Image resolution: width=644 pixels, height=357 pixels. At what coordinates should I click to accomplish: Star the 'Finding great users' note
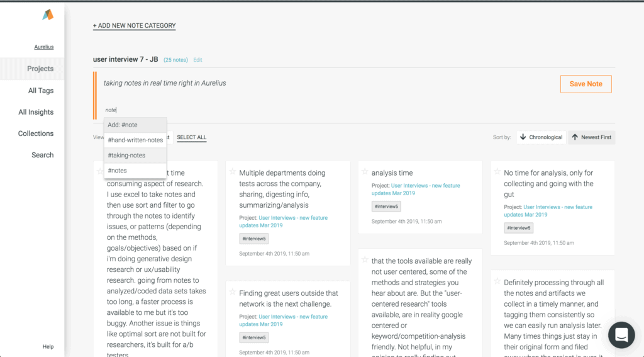233,292
